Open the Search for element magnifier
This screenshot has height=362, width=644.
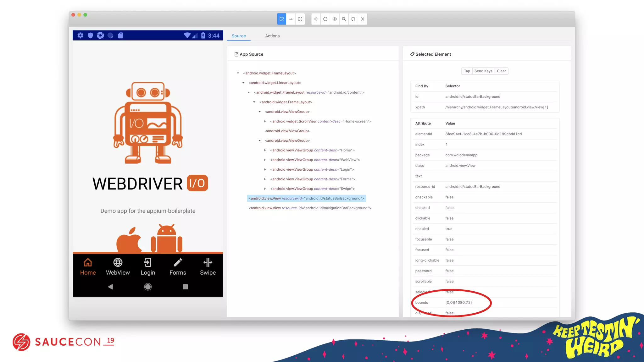[x=344, y=19]
